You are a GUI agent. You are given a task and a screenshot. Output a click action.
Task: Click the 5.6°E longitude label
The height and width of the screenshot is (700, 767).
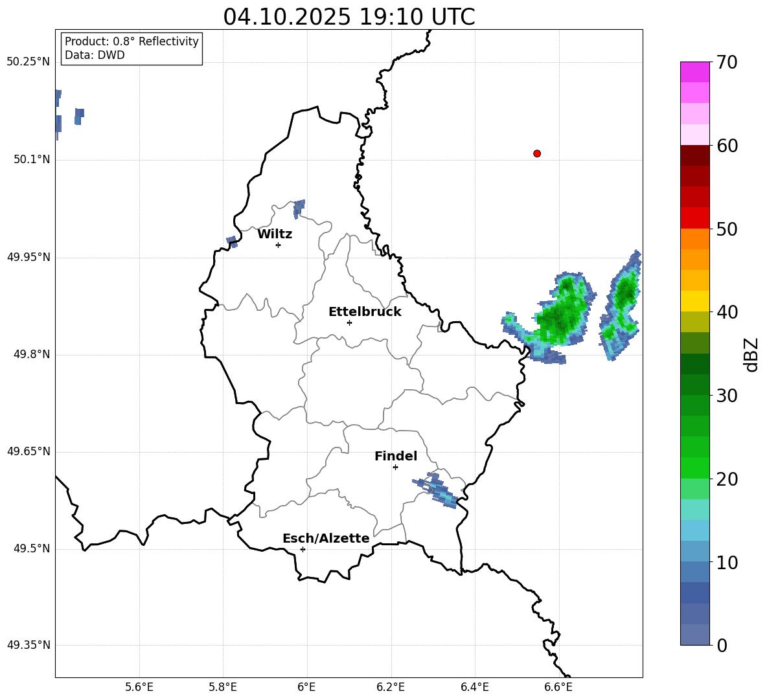point(139,687)
